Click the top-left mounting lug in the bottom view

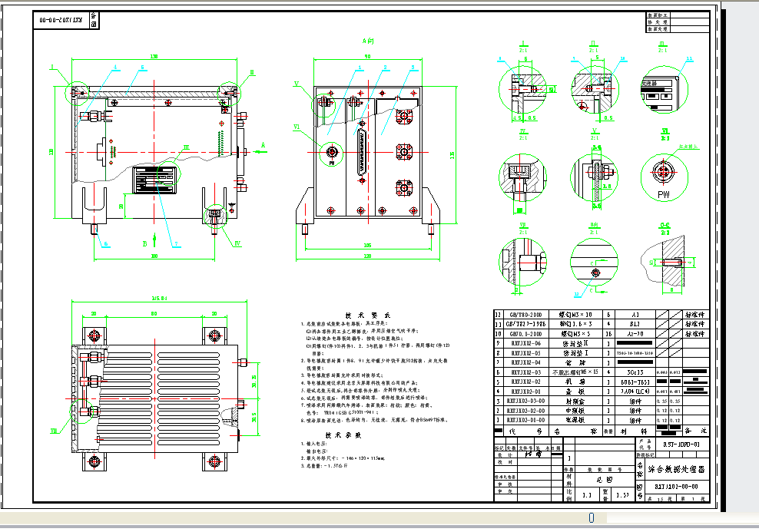point(94,335)
